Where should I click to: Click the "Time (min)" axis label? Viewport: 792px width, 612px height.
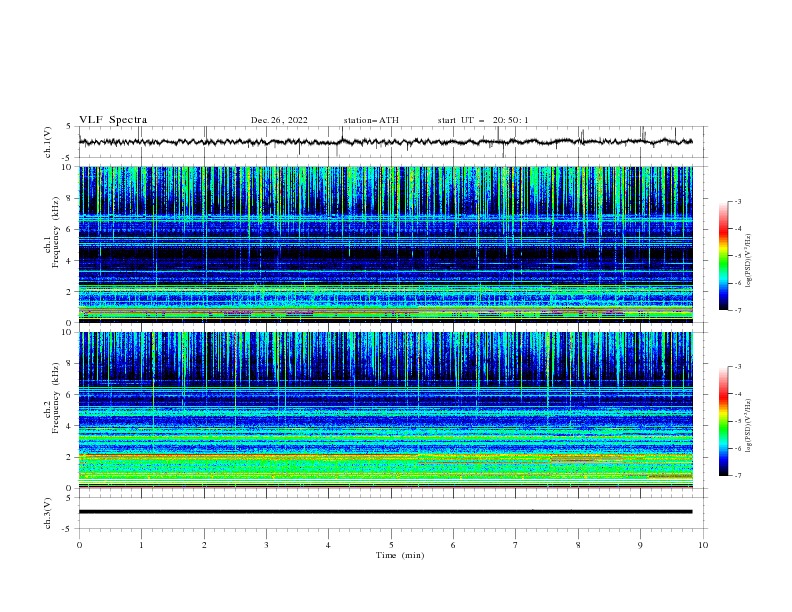click(x=400, y=555)
